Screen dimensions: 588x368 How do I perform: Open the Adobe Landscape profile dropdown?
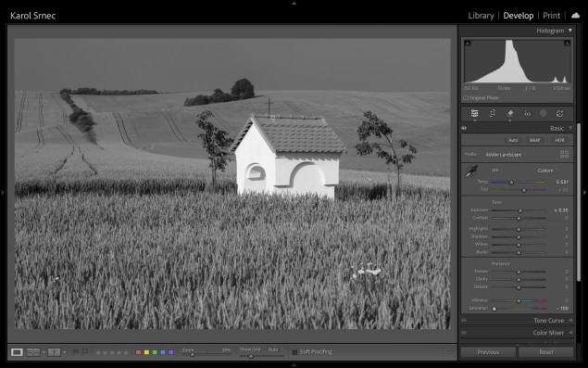click(506, 154)
